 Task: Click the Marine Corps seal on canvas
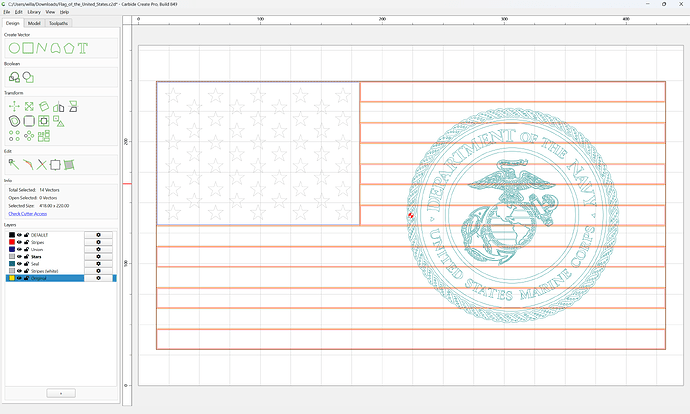click(513, 216)
